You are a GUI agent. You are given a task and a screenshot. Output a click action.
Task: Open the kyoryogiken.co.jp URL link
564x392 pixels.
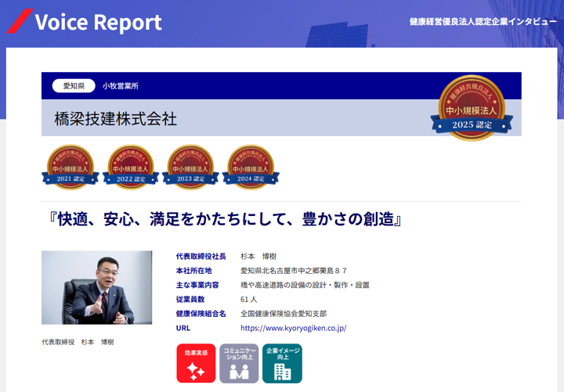(293, 329)
